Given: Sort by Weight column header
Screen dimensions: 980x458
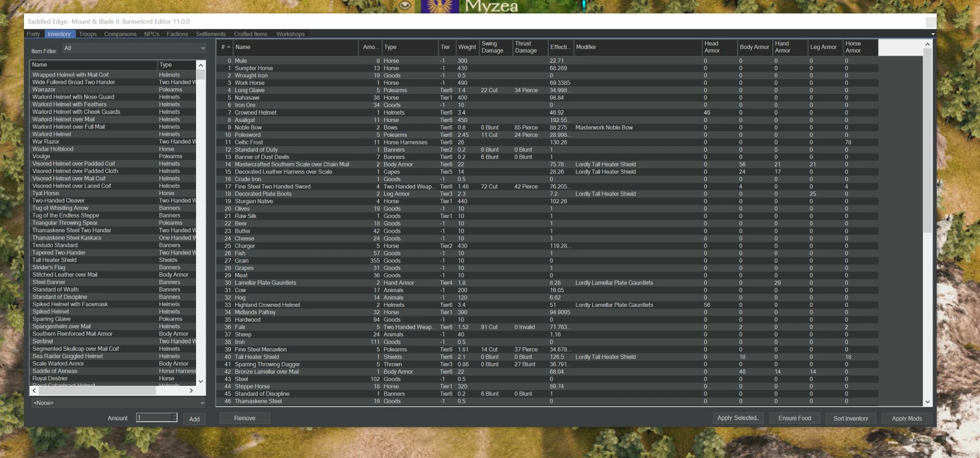Looking at the screenshot, I should click(x=467, y=47).
